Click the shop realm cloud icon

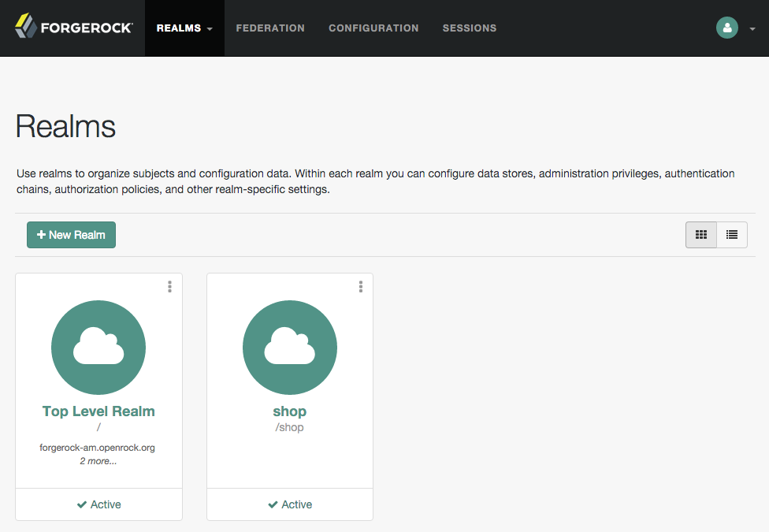pyautogui.click(x=290, y=347)
